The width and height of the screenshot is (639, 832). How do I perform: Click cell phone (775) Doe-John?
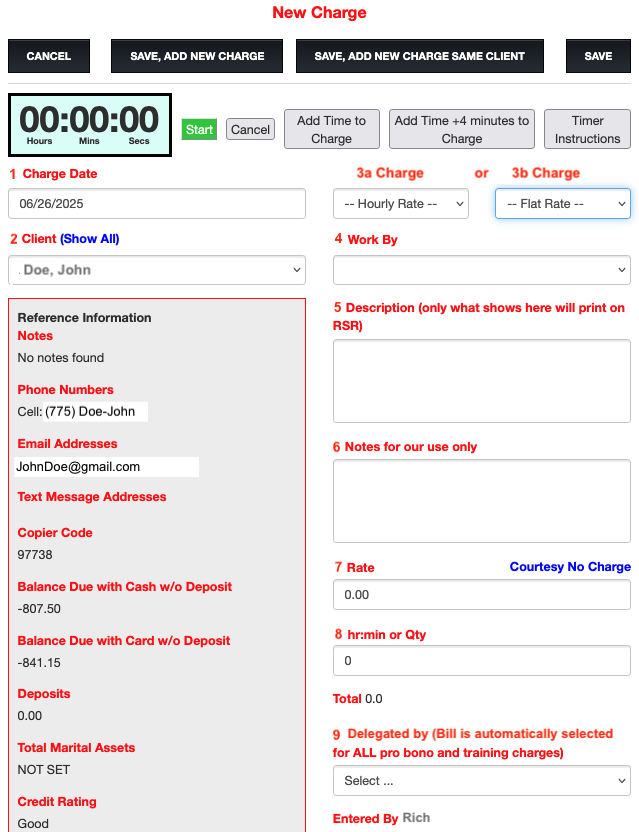(90, 411)
